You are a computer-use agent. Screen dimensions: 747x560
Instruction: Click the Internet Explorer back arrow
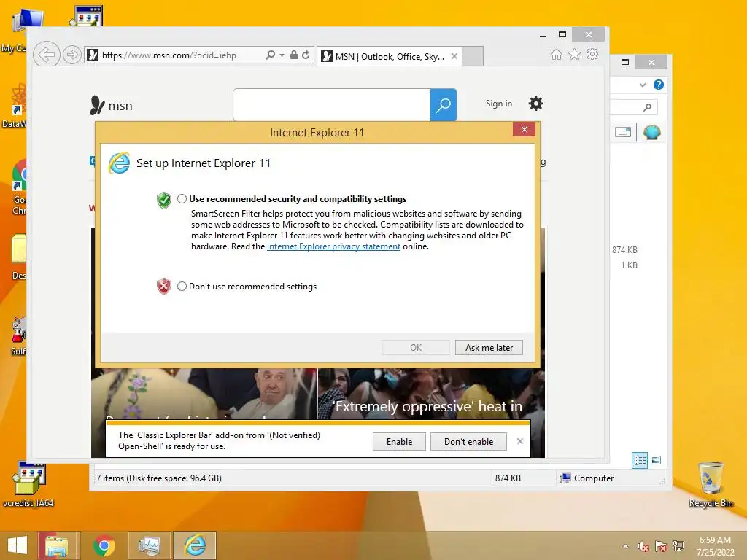point(46,54)
